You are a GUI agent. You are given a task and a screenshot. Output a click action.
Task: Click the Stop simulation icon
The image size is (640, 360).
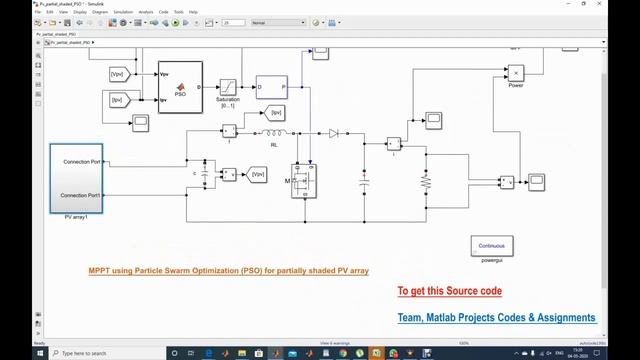[196, 23]
